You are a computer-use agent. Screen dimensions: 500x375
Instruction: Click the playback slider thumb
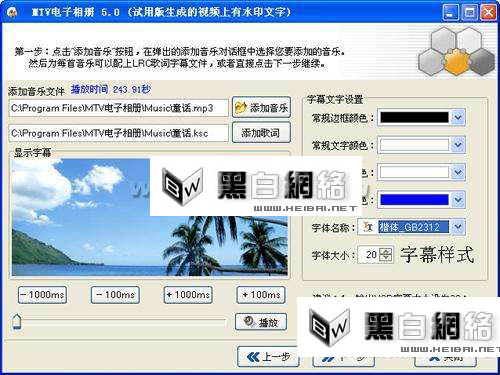17,322
